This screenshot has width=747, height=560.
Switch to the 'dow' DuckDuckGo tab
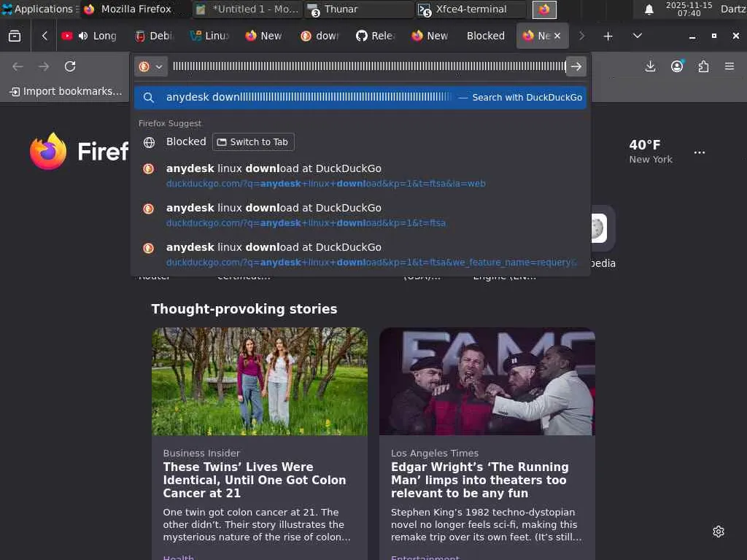pos(320,36)
